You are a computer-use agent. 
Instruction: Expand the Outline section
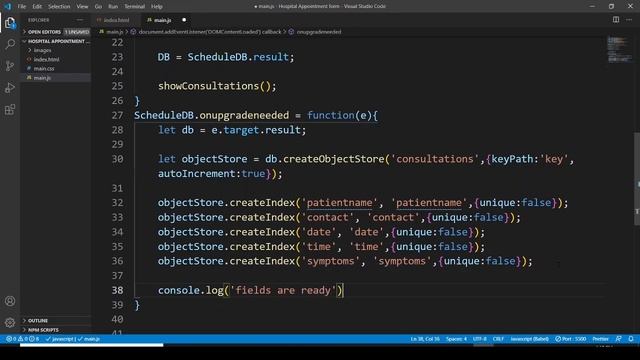coord(38,320)
